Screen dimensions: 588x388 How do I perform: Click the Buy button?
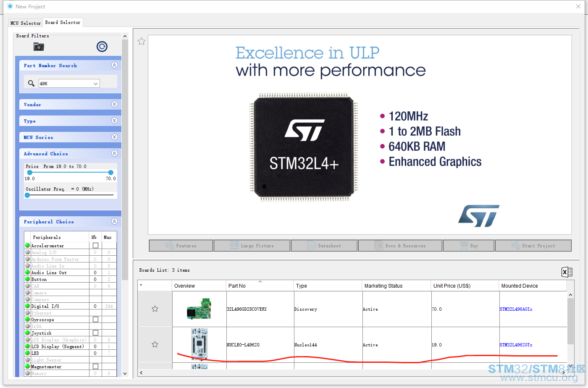point(469,246)
